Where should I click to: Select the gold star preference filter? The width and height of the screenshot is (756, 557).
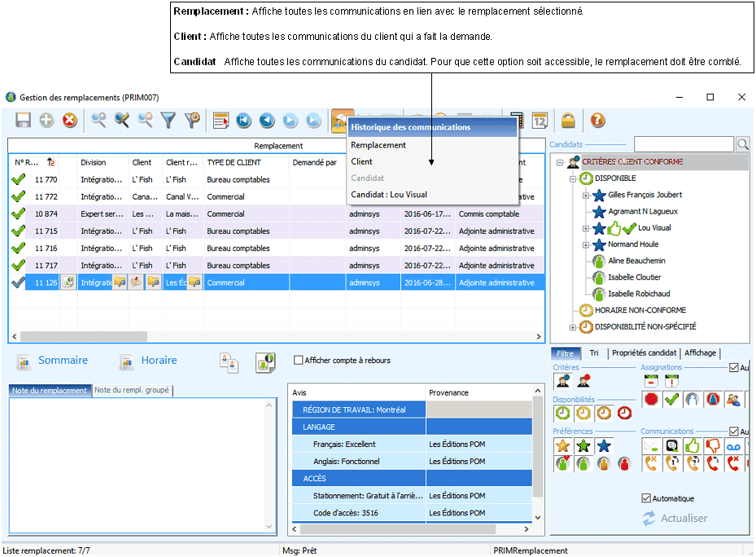pyautogui.click(x=562, y=445)
